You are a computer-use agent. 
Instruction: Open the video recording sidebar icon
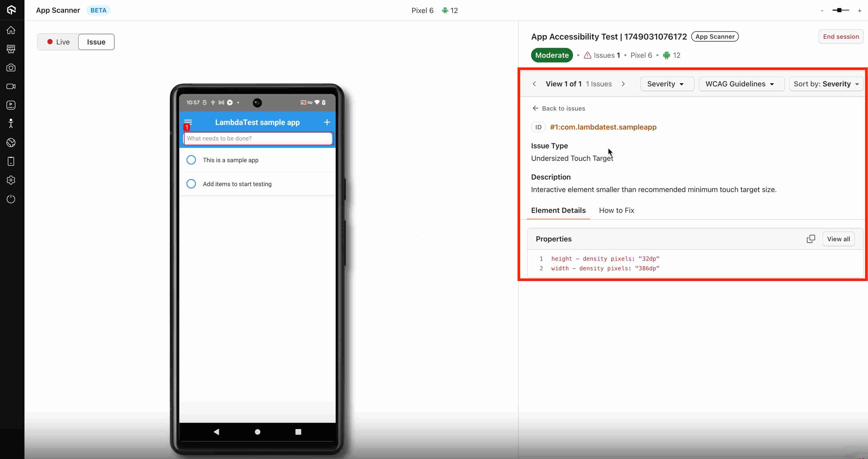(11, 87)
